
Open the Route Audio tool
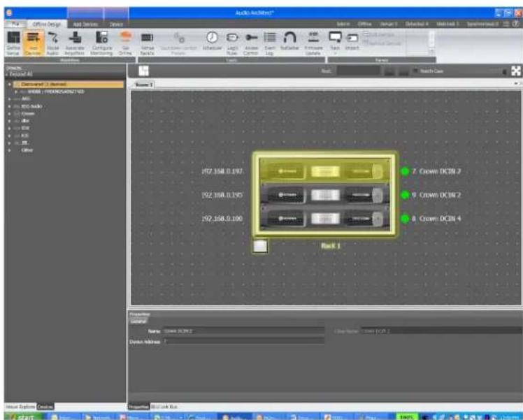pos(52,43)
